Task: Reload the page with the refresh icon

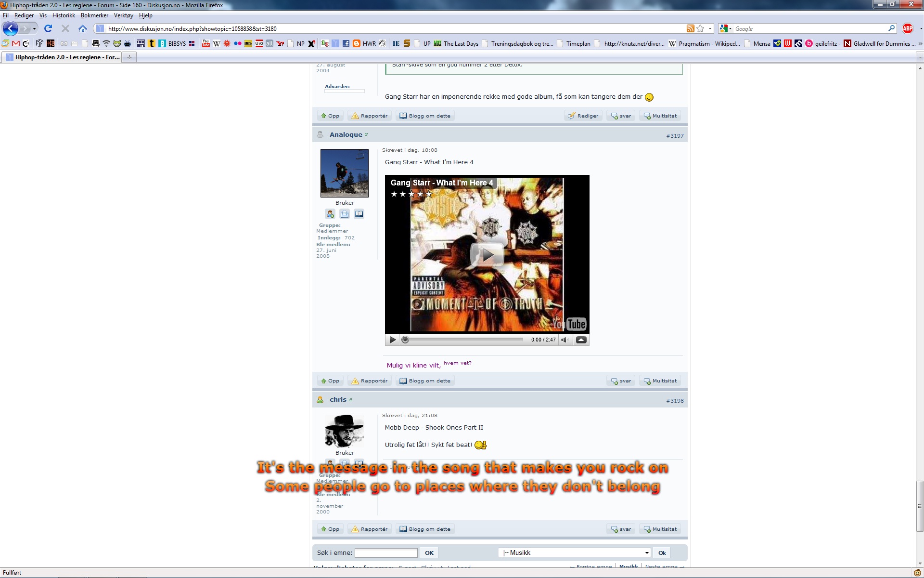Action: click(x=48, y=28)
